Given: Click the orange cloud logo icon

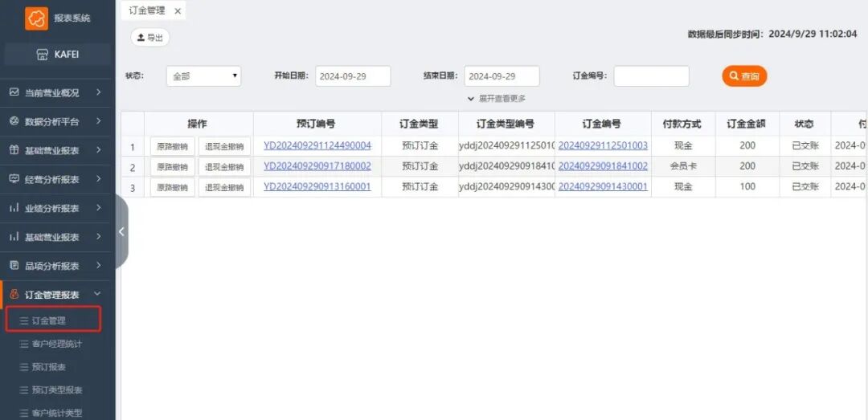Looking at the screenshot, I should [x=36, y=18].
